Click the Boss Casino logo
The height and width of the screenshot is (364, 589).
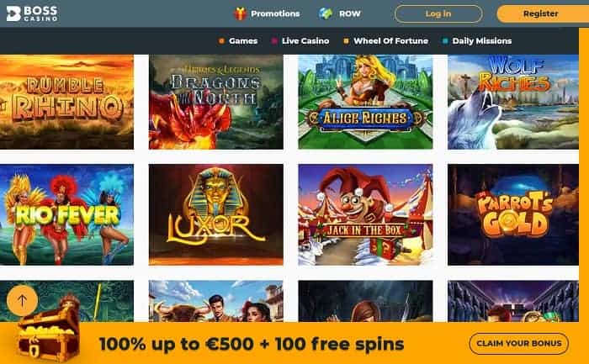32,13
